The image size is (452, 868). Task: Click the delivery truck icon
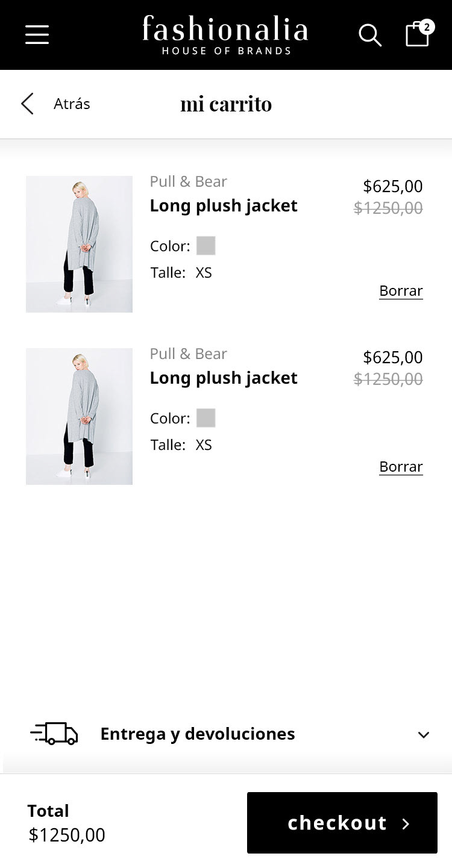[54, 734]
